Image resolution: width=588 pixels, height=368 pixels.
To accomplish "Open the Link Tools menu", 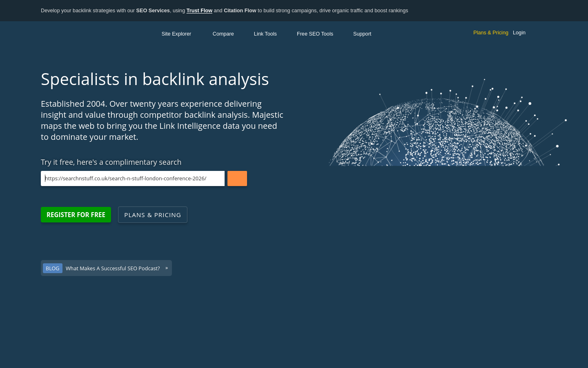I will pos(265,34).
